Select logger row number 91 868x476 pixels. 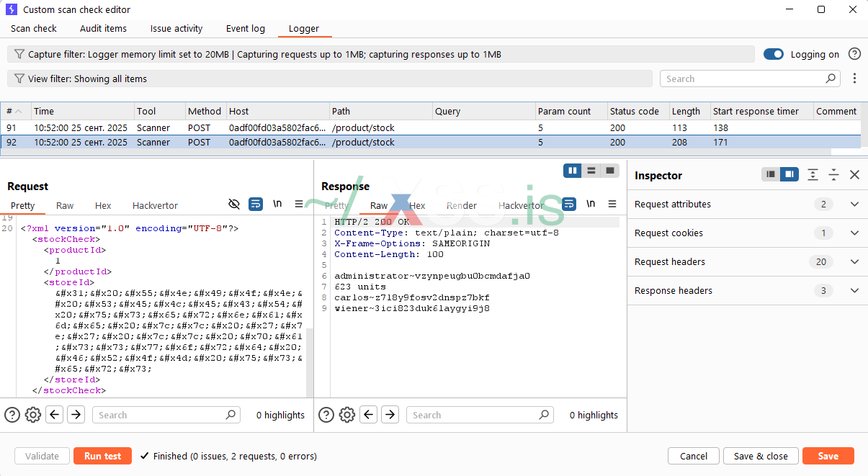coord(431,127)
